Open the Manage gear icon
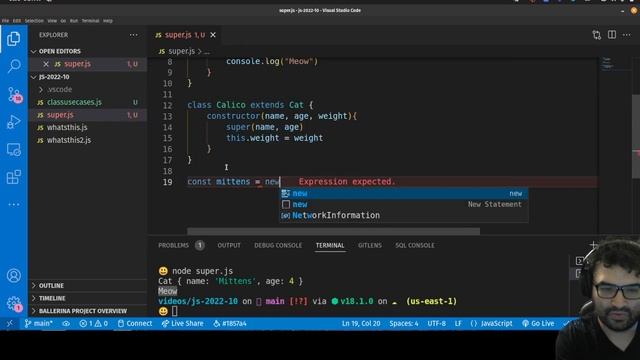Viewport: 640px width, 360px height. click(x=14, y=304)
